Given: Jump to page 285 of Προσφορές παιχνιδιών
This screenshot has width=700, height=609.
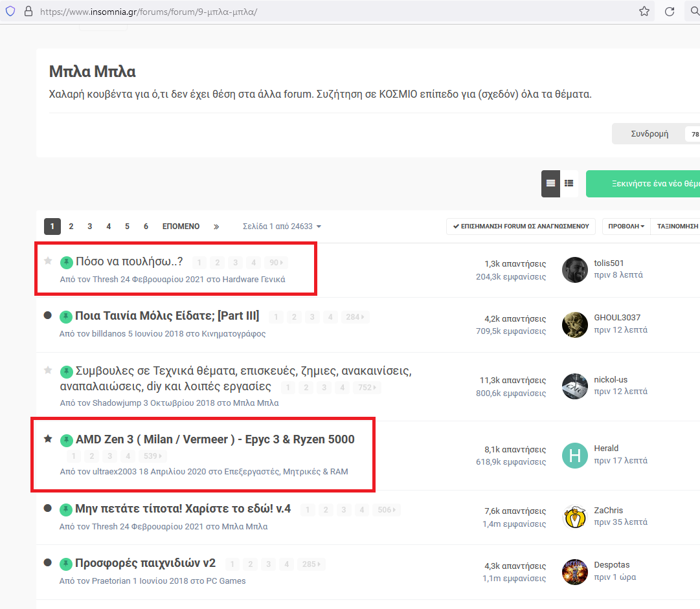Looking at the screenshot, I should [311, 564].
